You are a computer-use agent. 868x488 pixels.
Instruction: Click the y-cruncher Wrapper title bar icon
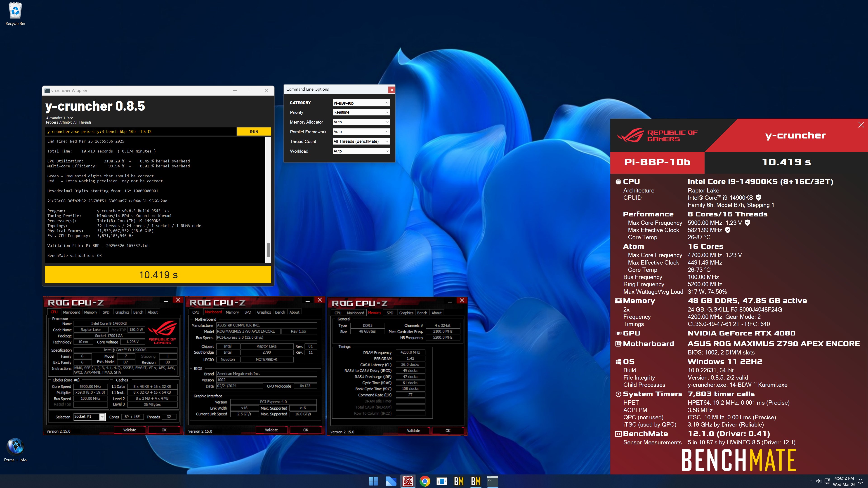(47, 91)
